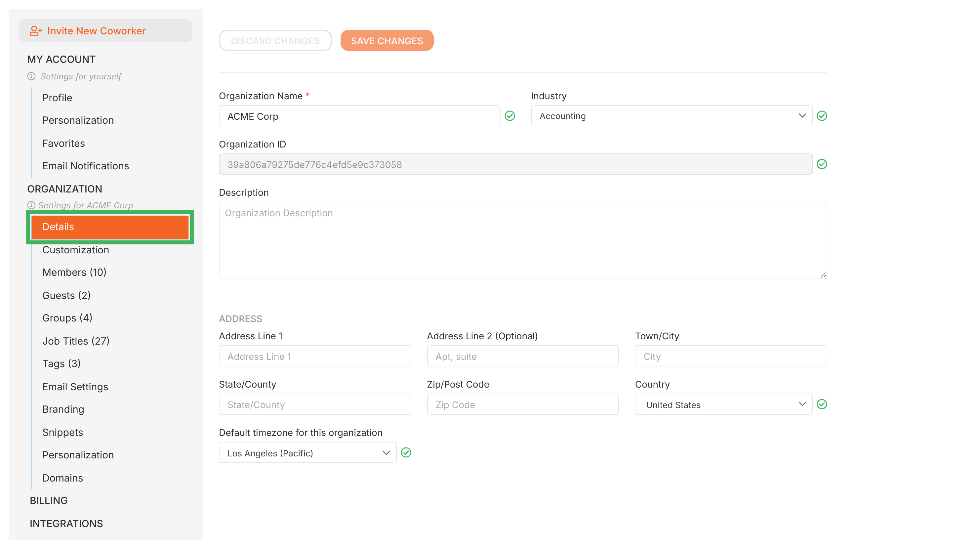
Task: Open the Job Titles (27) settings
Action: [75, 341]
